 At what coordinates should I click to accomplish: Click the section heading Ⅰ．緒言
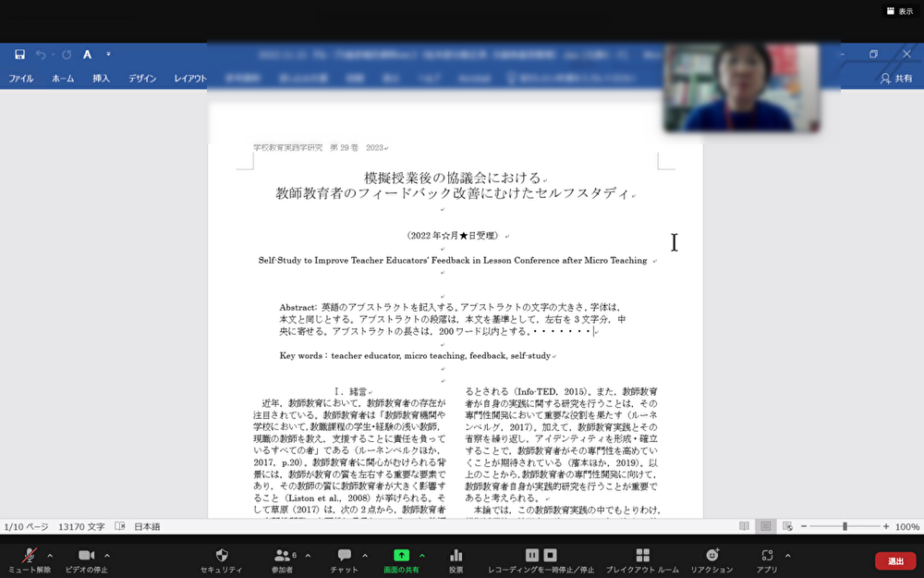click(351, 391)
